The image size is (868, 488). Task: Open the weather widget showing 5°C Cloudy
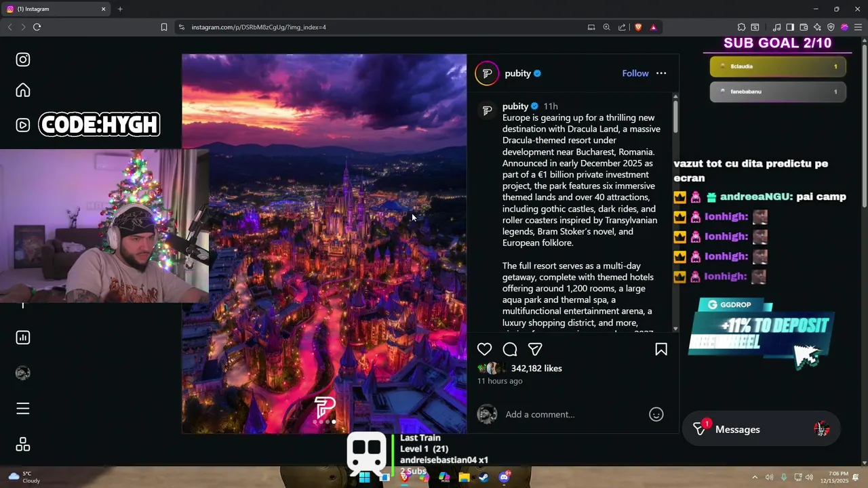tap(24, 477)
